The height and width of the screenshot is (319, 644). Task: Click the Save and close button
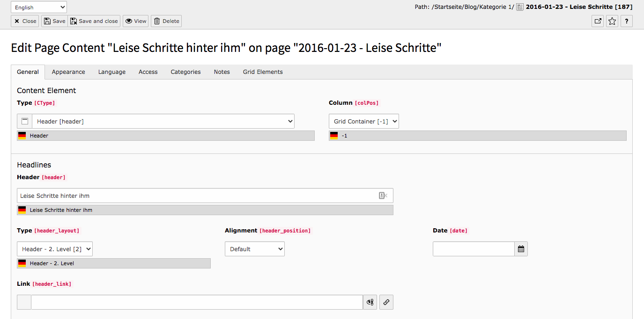(94, 21)
